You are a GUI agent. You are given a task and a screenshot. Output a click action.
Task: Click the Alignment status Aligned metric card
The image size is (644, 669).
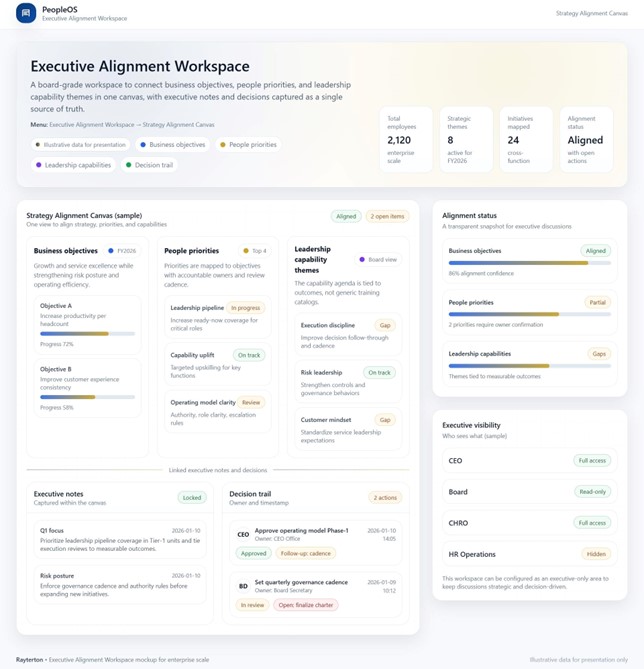coord(586,140)
